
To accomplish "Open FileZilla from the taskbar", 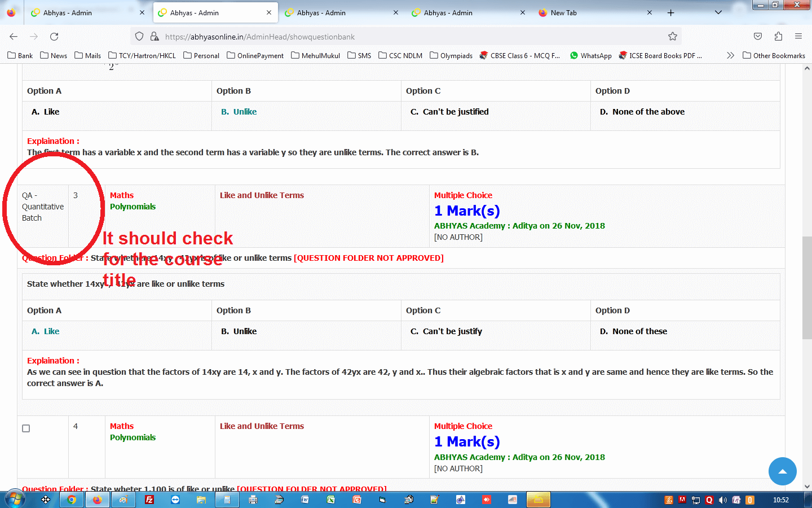I will point(149,500).
